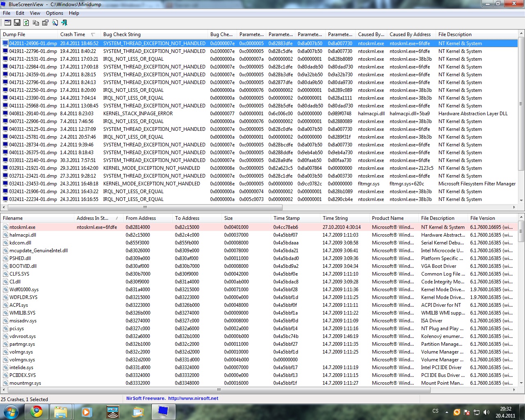This screenshot has width=525, height=420.
Task: Open the Action Center flag icon
Action: click(467, 412)
